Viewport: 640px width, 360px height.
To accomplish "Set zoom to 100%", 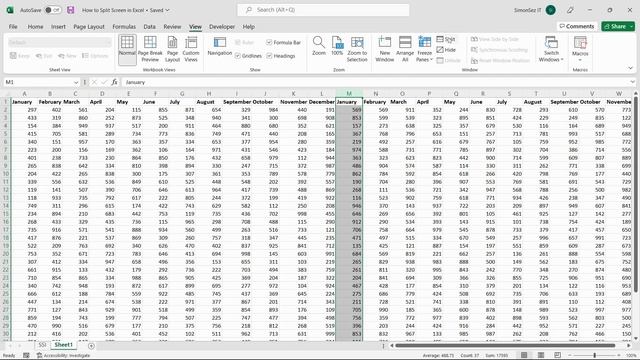I will point(337,46).
